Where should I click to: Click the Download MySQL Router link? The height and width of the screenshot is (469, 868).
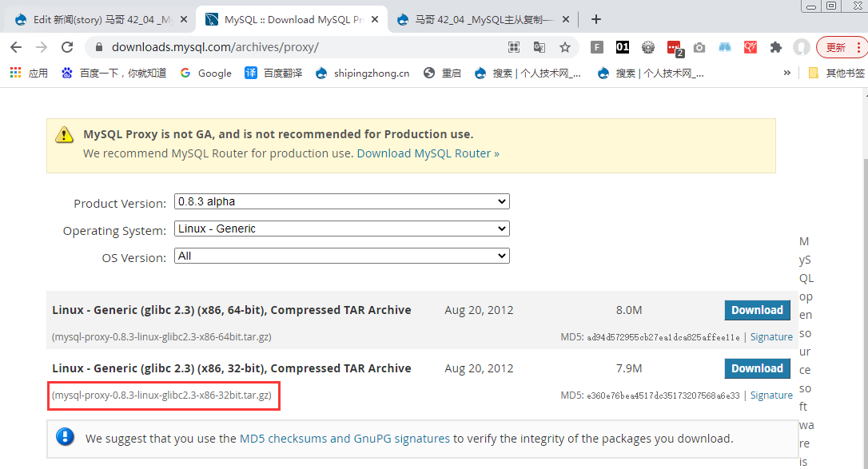(428, 153)
